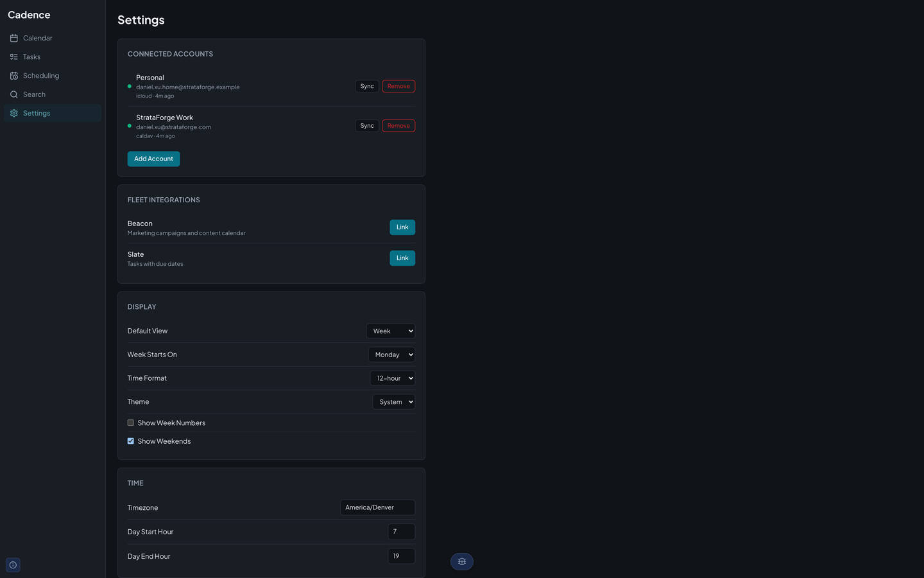This screenshot has height=578, width=924.
Task: Click the round floating bug icon button
Action: pos(462,561)
